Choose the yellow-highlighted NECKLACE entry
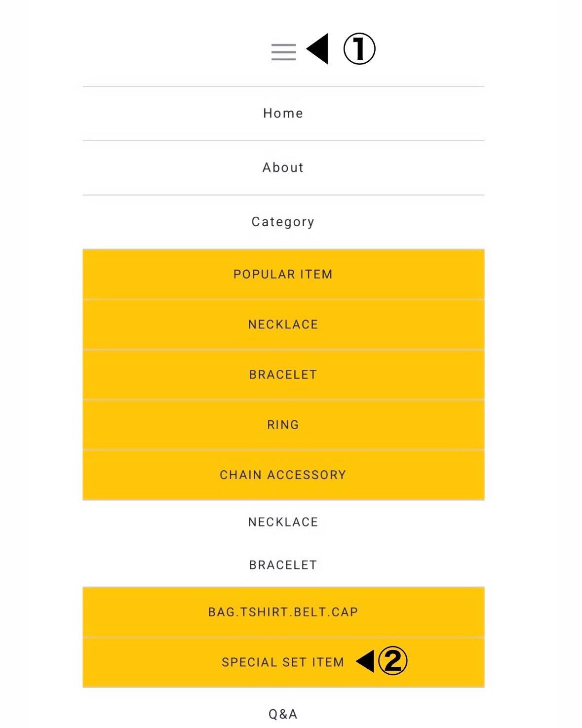582x728 pixels. [283, 324]
